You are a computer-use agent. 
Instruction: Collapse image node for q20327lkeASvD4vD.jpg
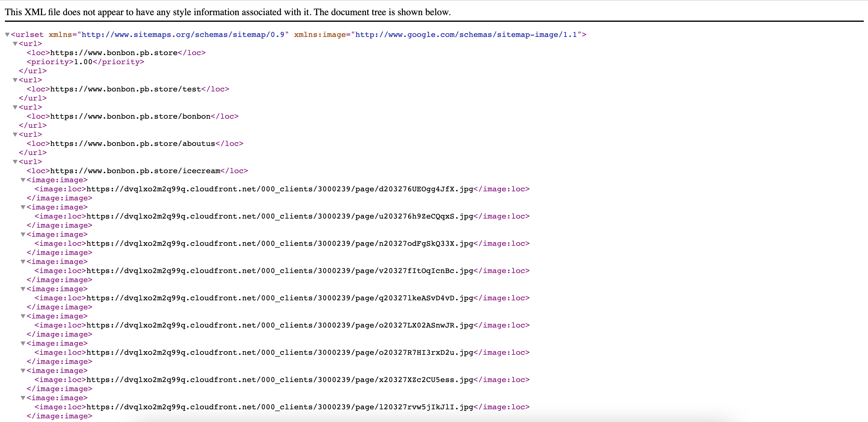tap(23, 289)
